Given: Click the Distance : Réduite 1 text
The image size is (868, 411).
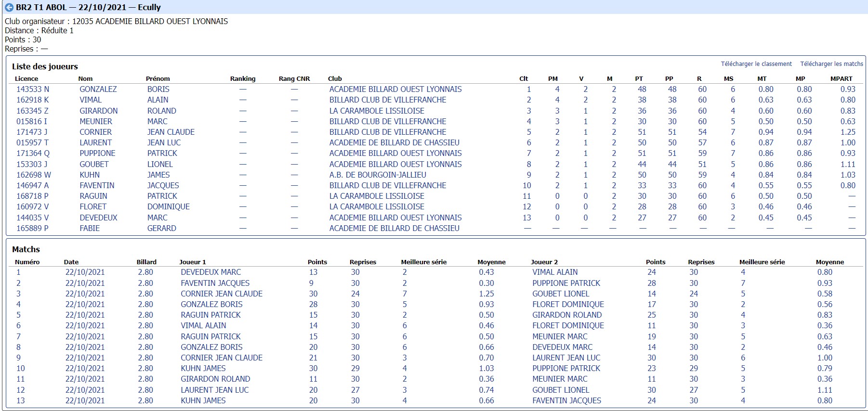Looking at the screenshot, I should tap(39, 30).
